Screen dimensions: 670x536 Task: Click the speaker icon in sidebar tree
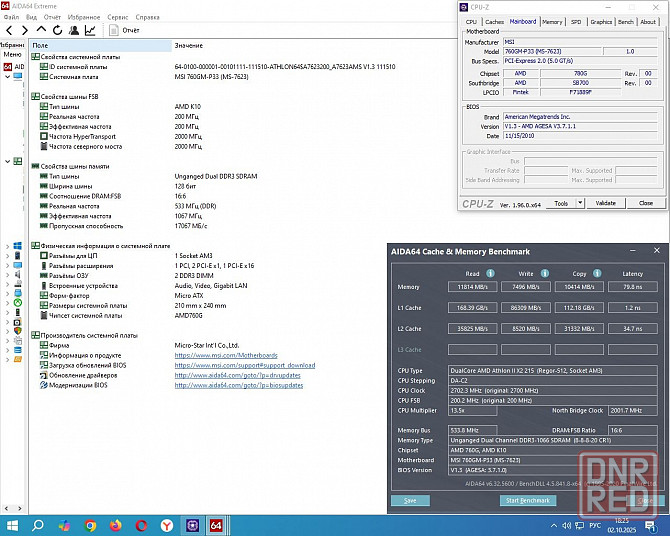click(18, 273)
